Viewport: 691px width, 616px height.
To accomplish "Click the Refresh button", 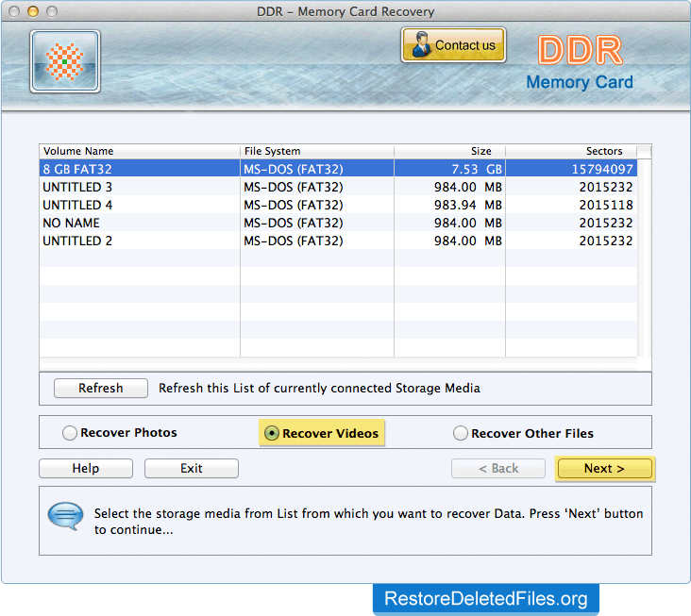I will click(x=100, y=388).
